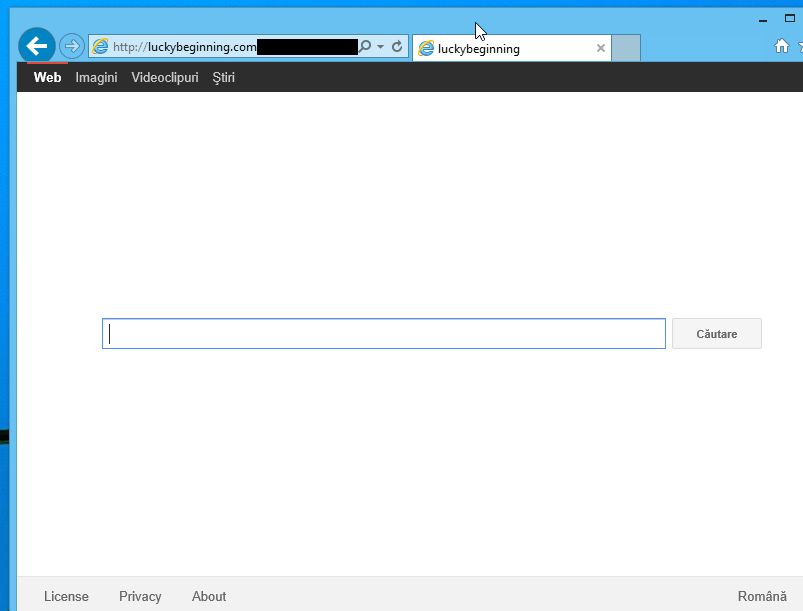Close the luckybeginning tab
Image resolution: width=803 pixels, height=611 pixels.
(600, 47)
